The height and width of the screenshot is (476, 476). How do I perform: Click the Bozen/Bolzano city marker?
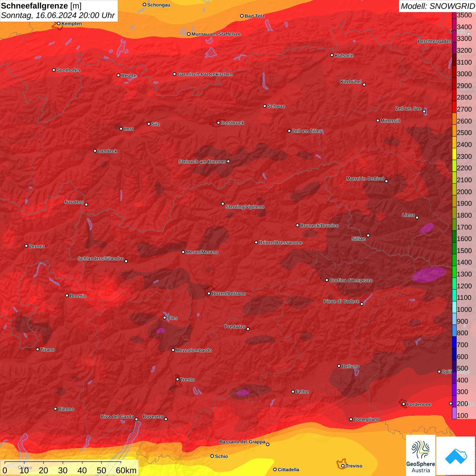[x=209, y=293]
